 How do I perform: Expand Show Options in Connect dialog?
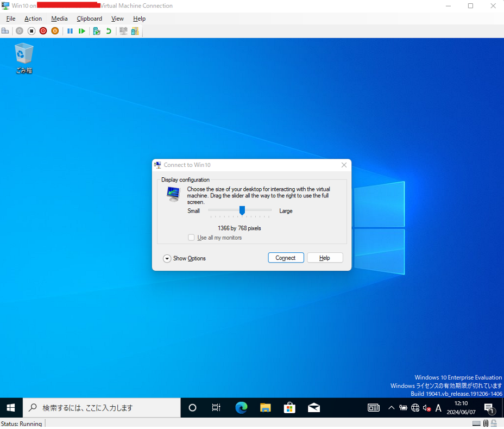[x=184, y=258]
